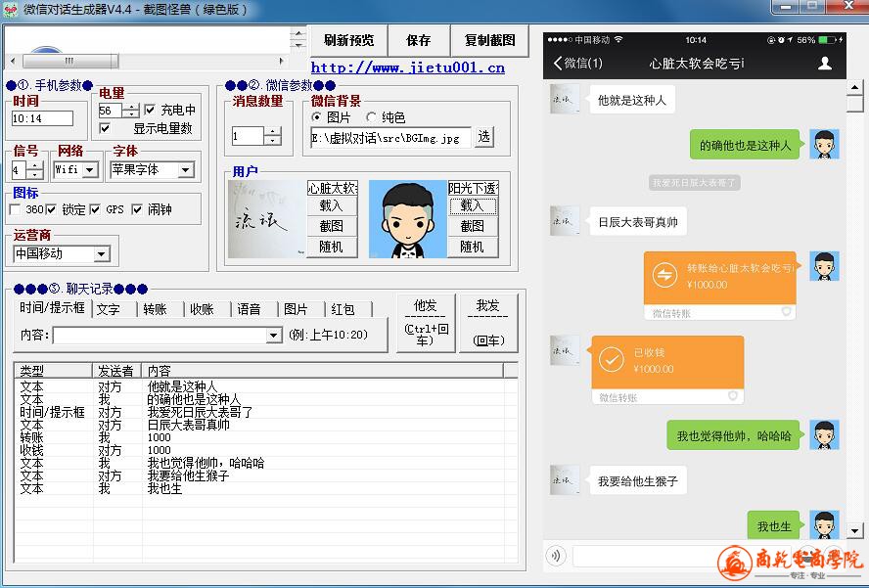The image size is (869, 588).
Task: Click 截图 under 阳光下透 user
Action: point(473,227)
